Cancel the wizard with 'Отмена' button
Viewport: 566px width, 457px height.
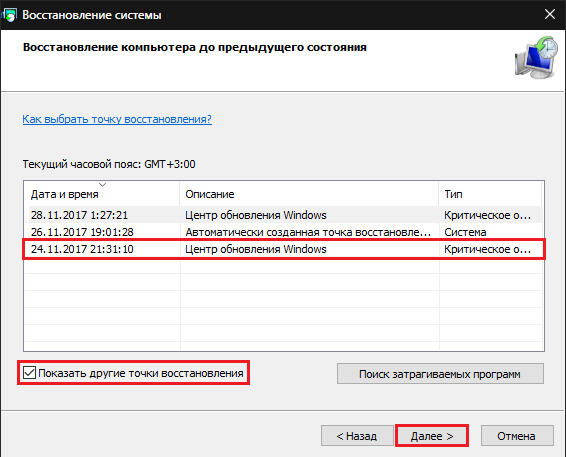click(x=517, y=436)
